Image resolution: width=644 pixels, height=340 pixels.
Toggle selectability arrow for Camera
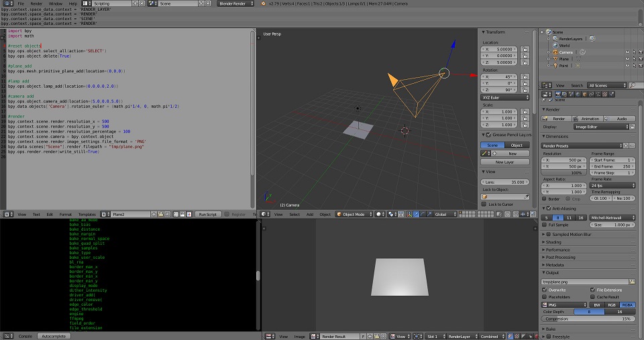coord(635,52)
